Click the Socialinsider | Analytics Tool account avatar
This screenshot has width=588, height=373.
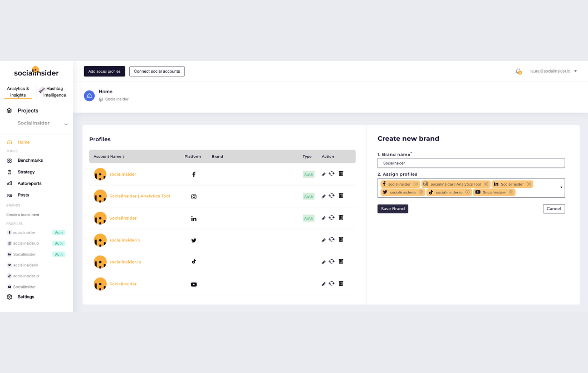(x=100, y=196)
